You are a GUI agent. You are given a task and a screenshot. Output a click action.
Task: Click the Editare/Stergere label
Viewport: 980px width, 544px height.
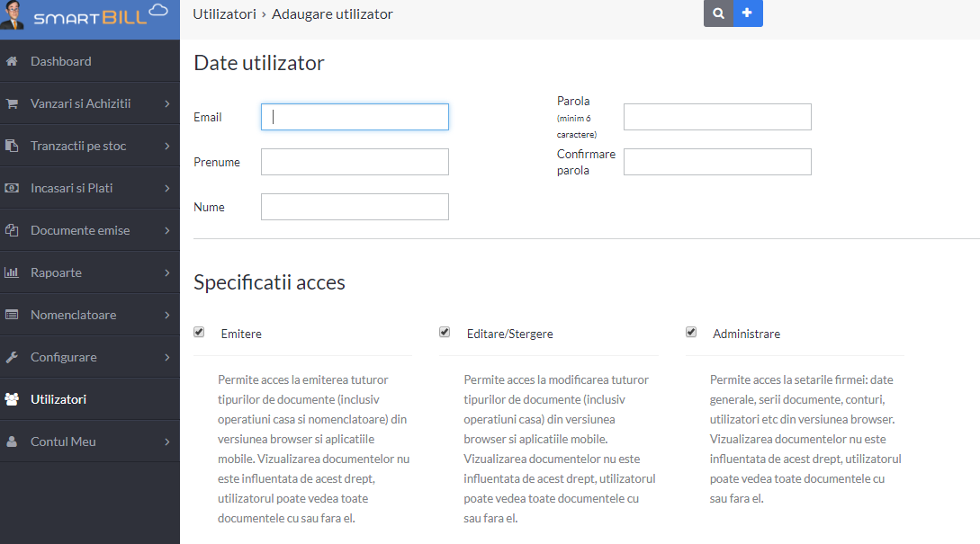click(510, 334)
